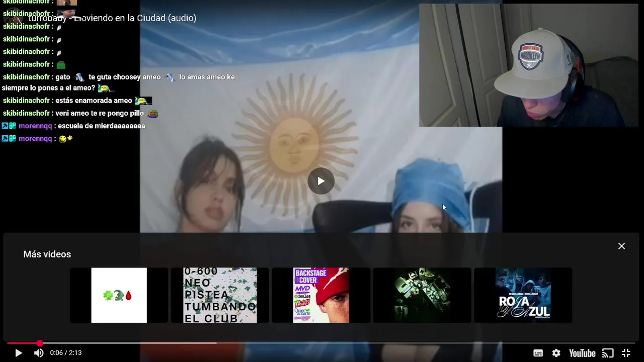The height and width of the screenshot is (362, 644).
Task: Open the dark green collage thumbnail video
Action: click(422, 295)
